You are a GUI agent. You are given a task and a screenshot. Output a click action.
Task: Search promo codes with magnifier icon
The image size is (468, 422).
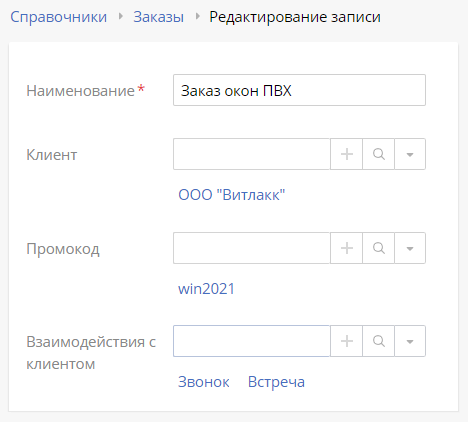coord(378,248)
